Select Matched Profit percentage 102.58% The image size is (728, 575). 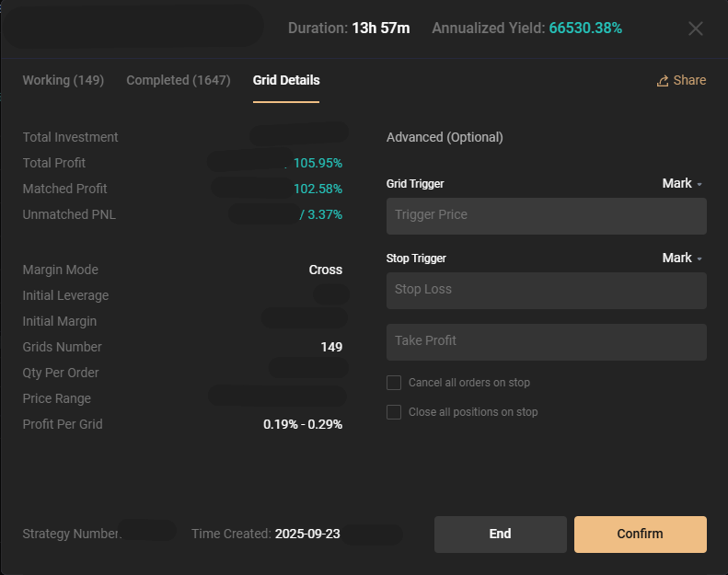pos(318,189)
